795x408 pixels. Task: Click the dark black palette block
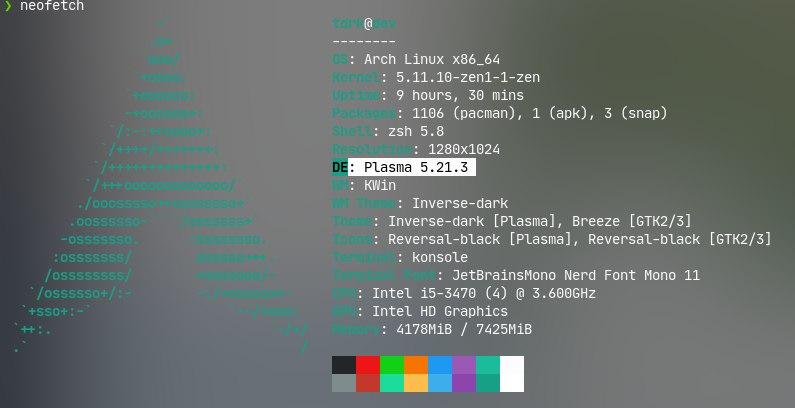344,365
